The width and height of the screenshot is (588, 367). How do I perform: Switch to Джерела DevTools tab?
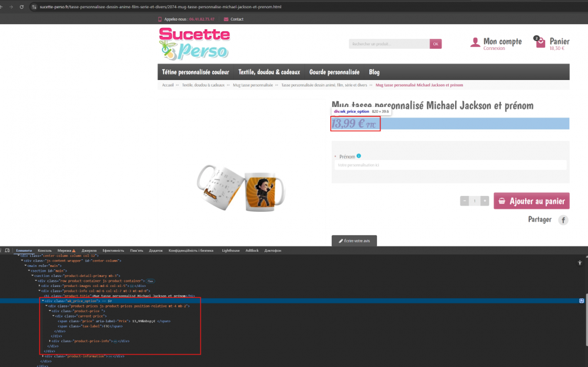(x=89, y=251)
